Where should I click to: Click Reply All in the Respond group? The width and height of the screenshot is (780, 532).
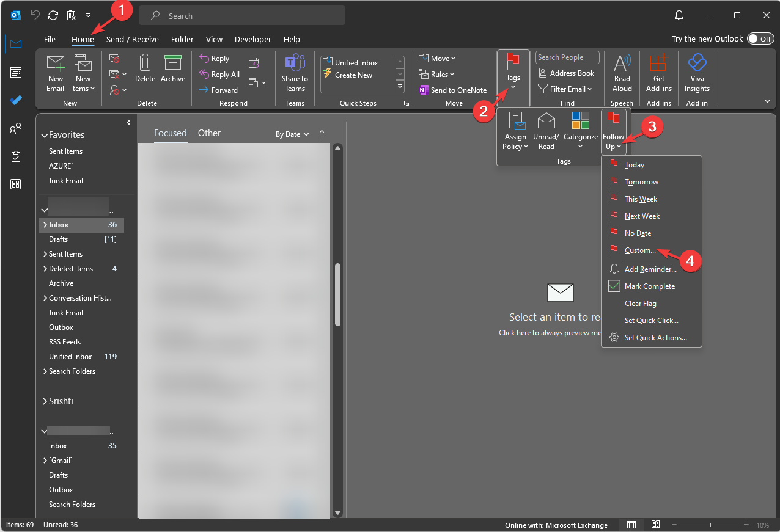point(219,75)
